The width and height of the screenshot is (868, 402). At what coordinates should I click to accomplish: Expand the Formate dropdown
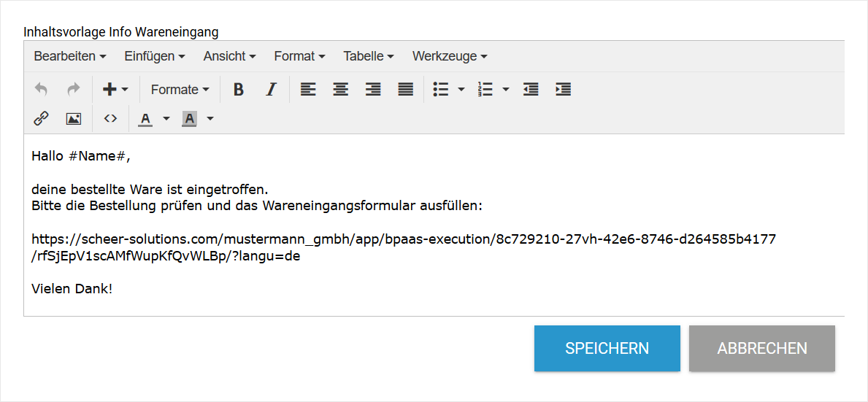click(180, 90)
